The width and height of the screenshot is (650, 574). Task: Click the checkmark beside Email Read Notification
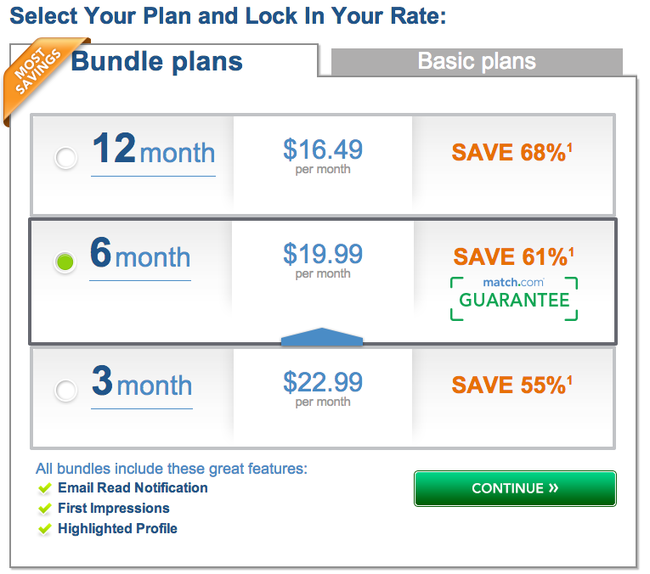(x=44, y=488)
